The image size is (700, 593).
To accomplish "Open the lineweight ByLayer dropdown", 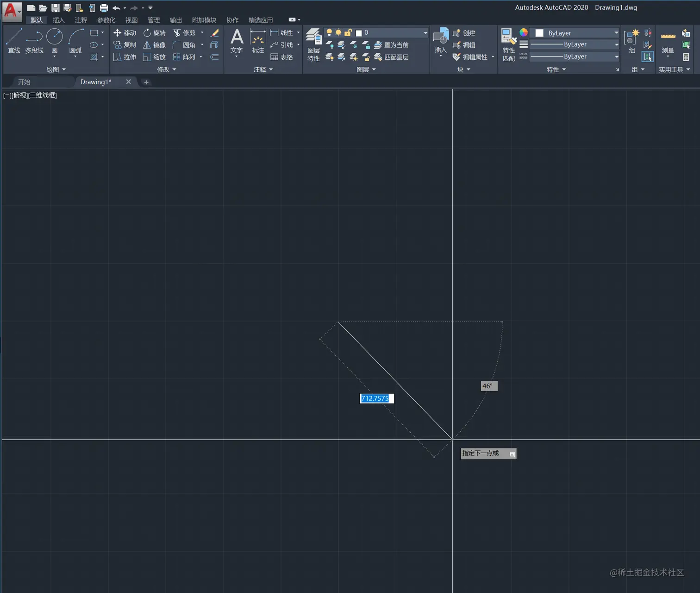I will pyautogui.click(x=616, y=44).
